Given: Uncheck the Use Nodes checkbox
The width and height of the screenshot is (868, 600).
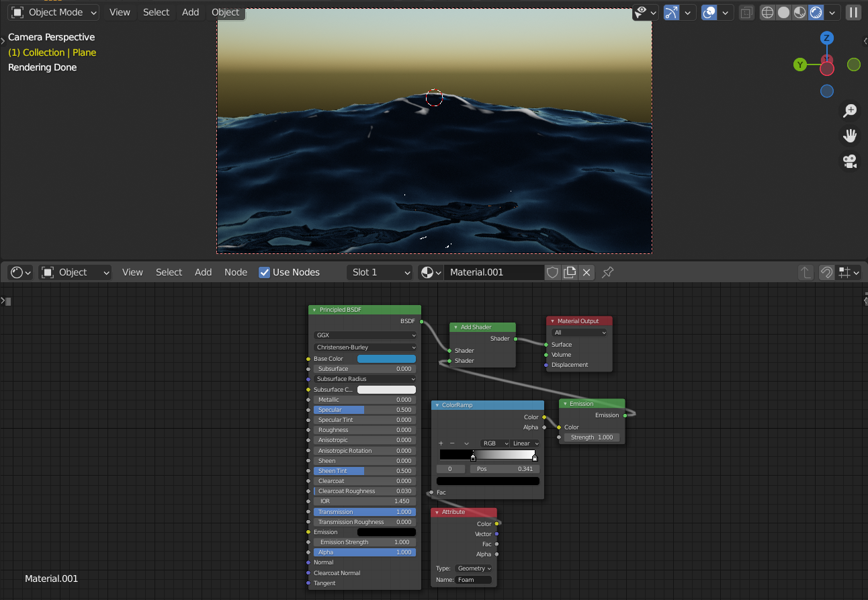Looking at the screenshot, I should [265, 272].
